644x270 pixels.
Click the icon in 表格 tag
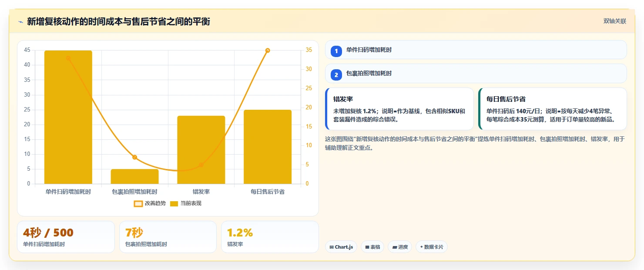[367, 247]
